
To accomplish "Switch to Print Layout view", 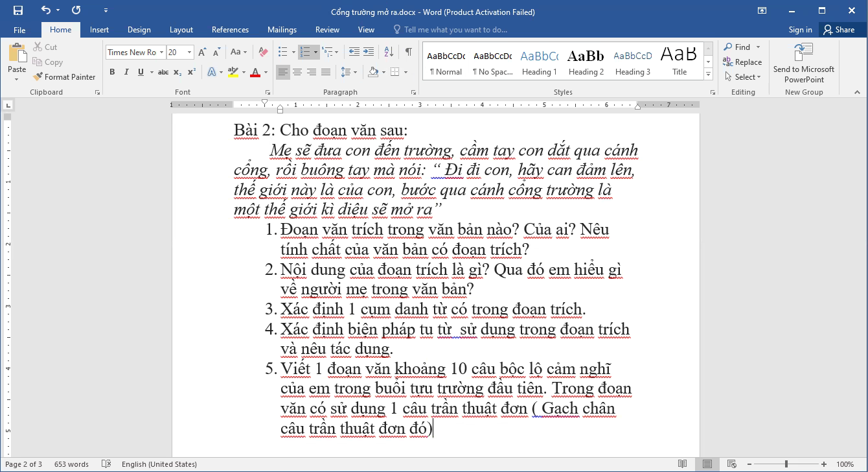I will (x=707, y=464).
